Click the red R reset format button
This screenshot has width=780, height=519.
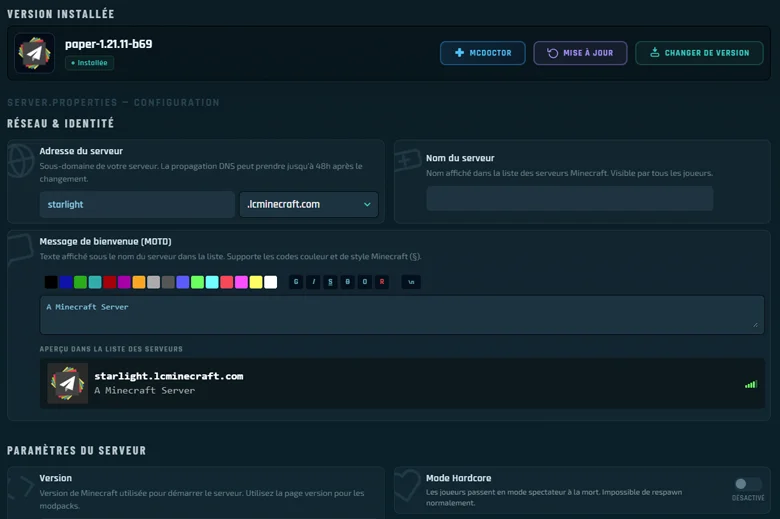point(382,282)
